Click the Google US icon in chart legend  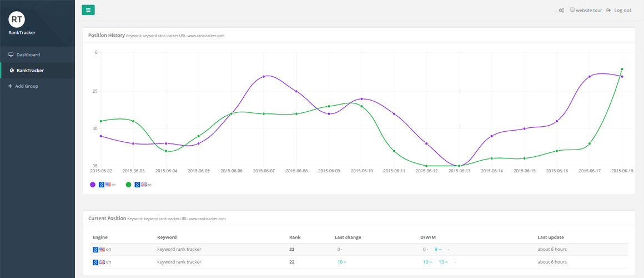pos(102,185)
